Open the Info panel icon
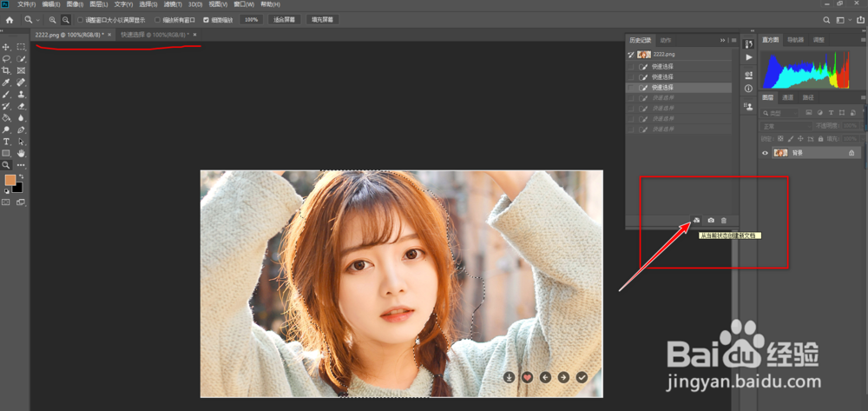The width and height of the screenshot is (868, 411). [x=748, y=89]
